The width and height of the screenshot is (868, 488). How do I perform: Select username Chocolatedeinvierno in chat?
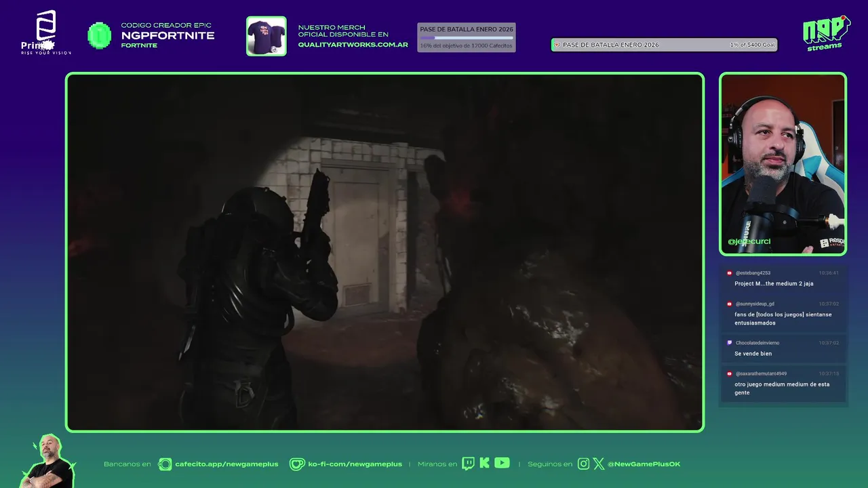[x=757, y=343]
